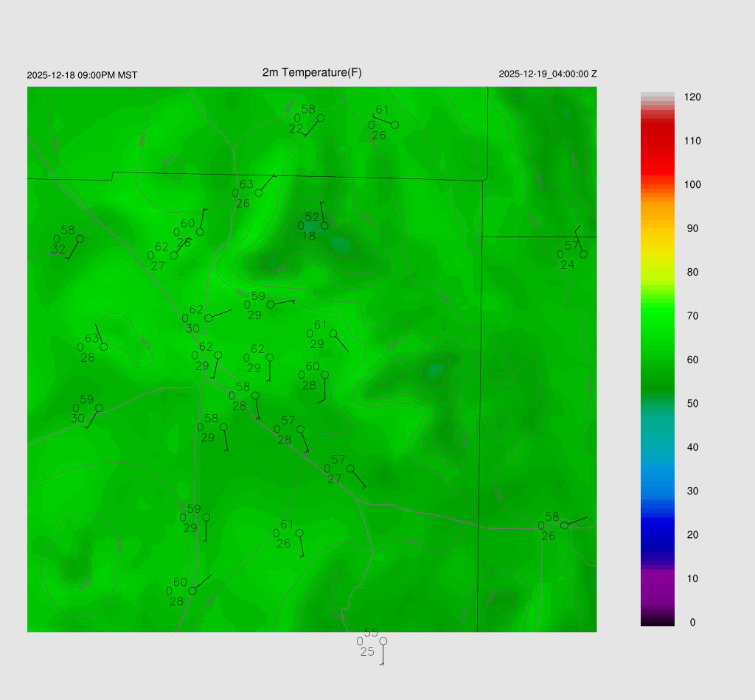Select station marker with 59 over 30
The width and height of the screenshot is (755, 700).
coord(99,408)
